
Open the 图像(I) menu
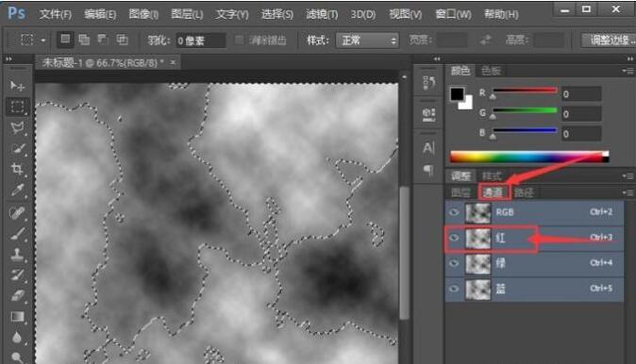143,14
